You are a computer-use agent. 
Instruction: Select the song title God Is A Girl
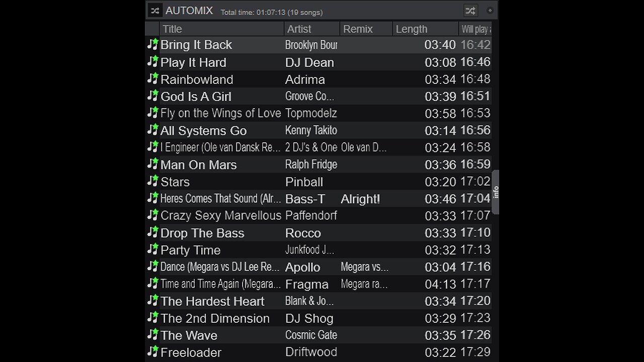tap(196, 97)
